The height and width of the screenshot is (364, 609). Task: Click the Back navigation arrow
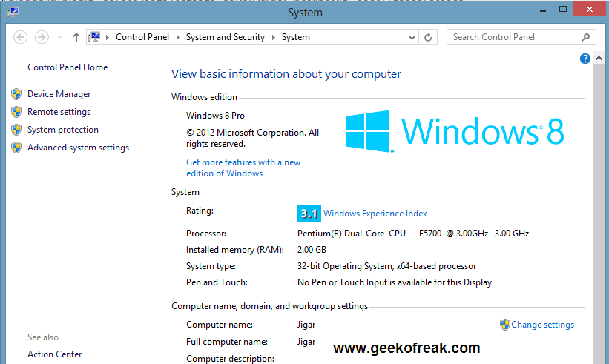pyautogui.click(x=20, y=37)
